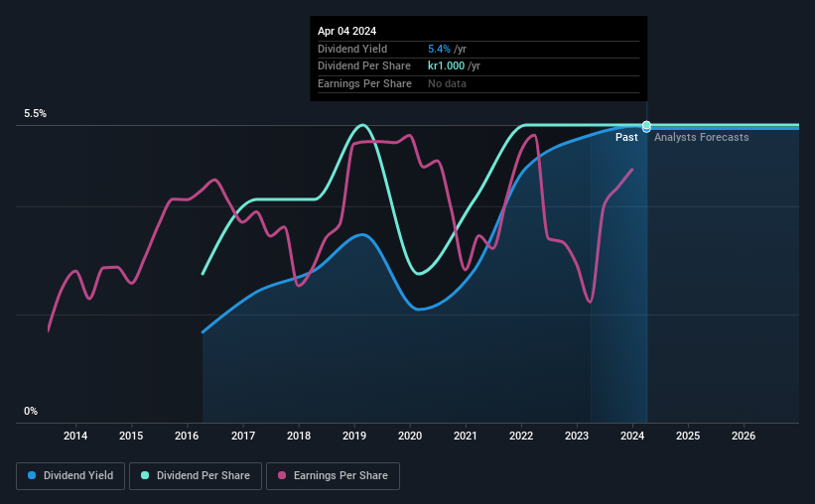Select the 2021 x-axis label
This screenshot has width=815, height=504.
pos(466,436)
